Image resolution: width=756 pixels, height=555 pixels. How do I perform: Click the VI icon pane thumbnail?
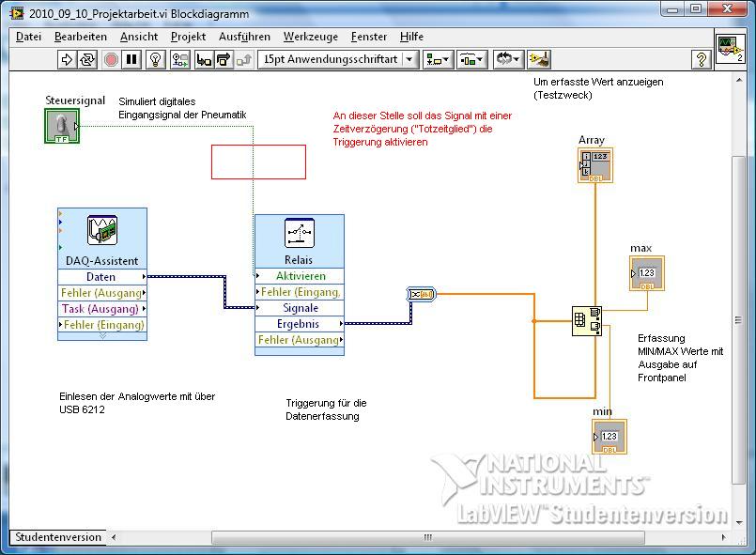tap(730, 48)
